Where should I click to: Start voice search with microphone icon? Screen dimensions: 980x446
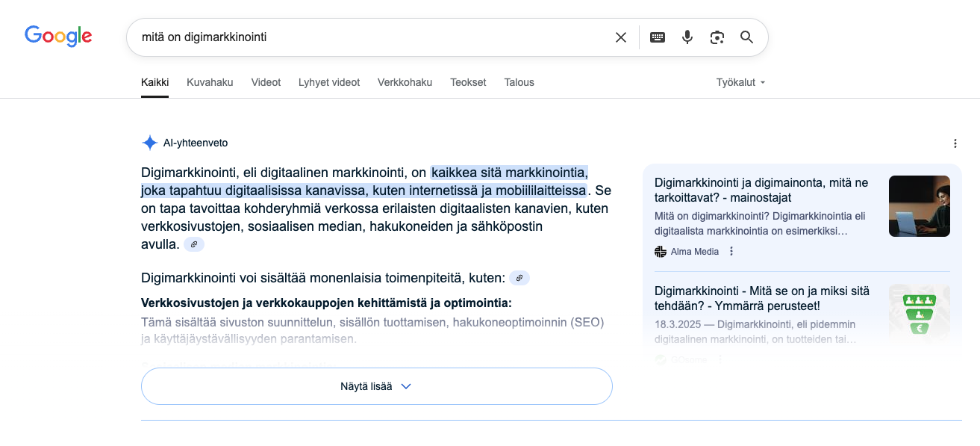687,37
